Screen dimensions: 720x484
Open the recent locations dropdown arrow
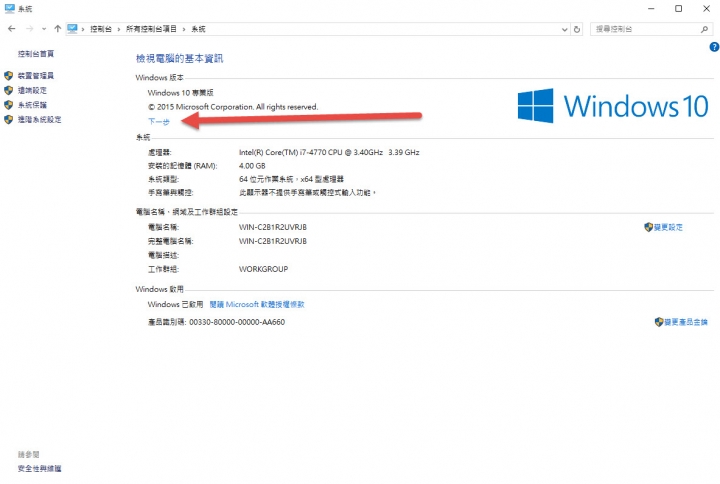[44, 29]
